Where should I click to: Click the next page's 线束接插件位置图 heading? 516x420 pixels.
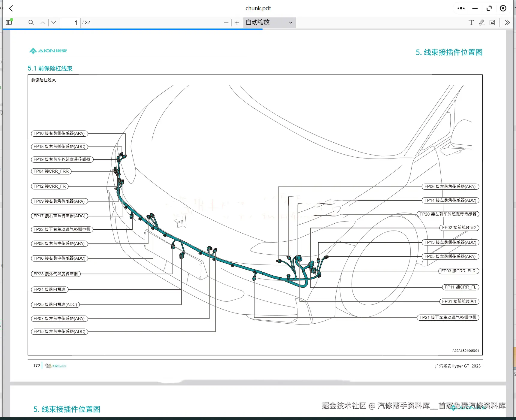click(x=67, y=409)
